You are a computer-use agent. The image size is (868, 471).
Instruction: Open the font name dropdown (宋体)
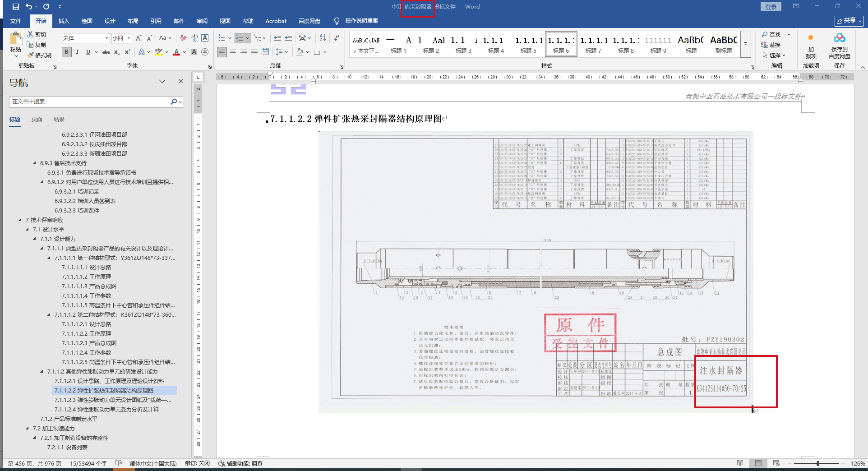pyautogui.click(x=106, y=38)
